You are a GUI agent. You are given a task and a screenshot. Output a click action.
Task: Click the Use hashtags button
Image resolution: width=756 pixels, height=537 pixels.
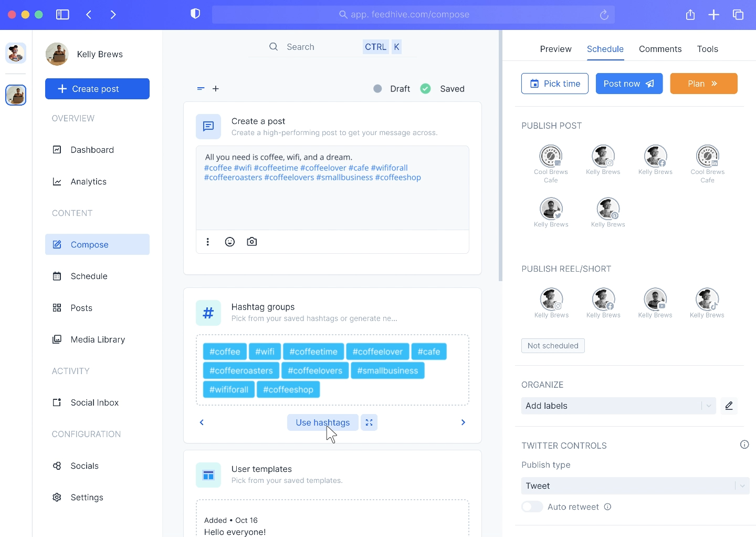(322, 422)
